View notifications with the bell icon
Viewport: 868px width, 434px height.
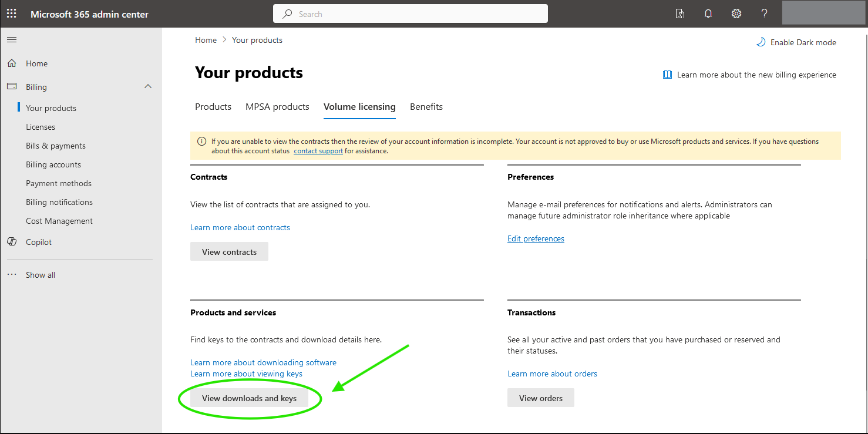pyautogui.click(x=708, y=13)
